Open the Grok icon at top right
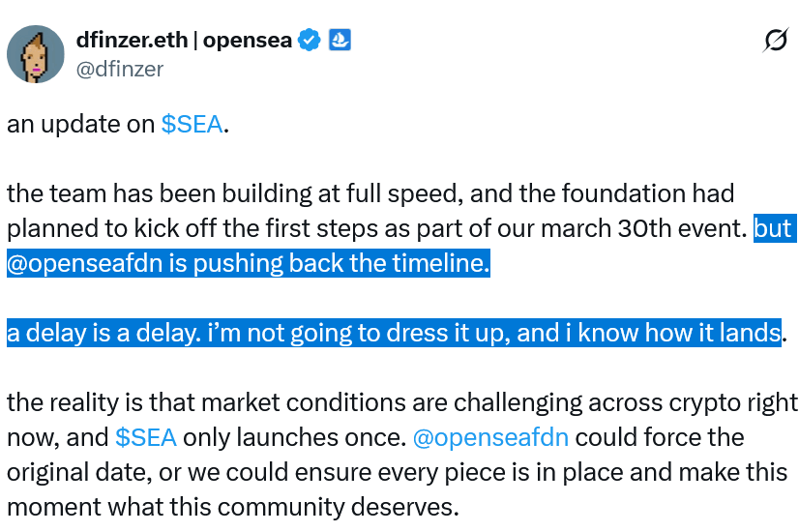This screenshot has width=799, height=532. point(774,41)
